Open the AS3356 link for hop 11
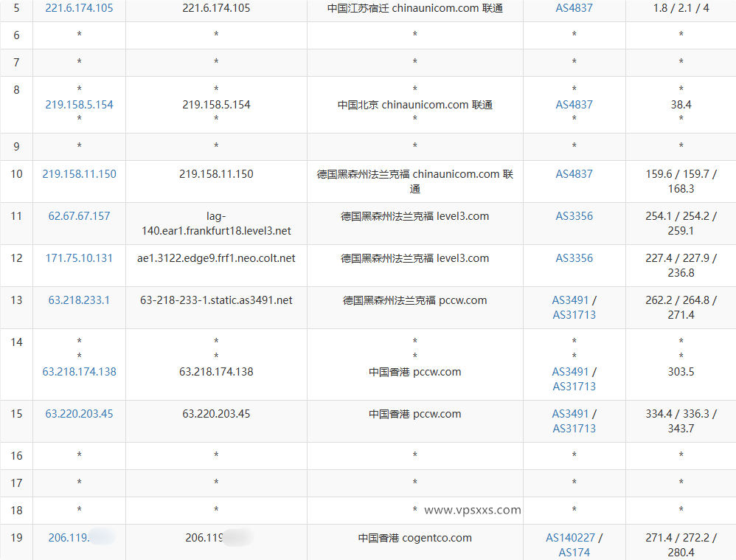This screenshot has width=736, height=560. (574, 215)
